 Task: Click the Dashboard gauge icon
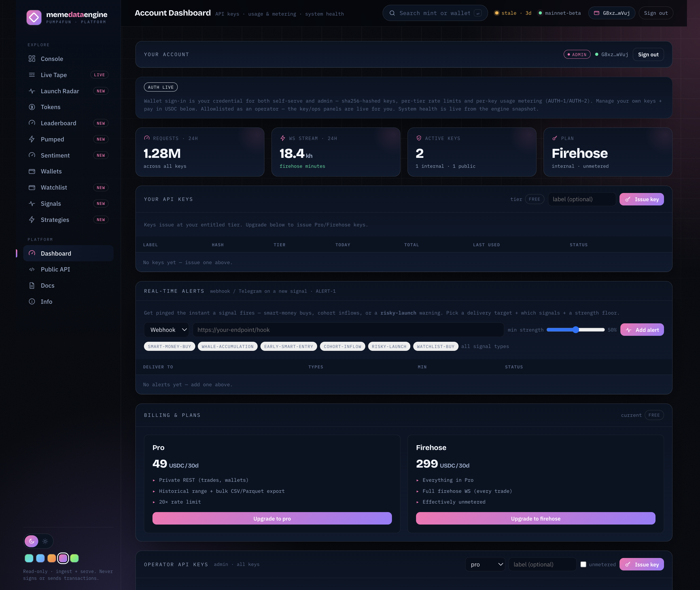coord(32,253)
